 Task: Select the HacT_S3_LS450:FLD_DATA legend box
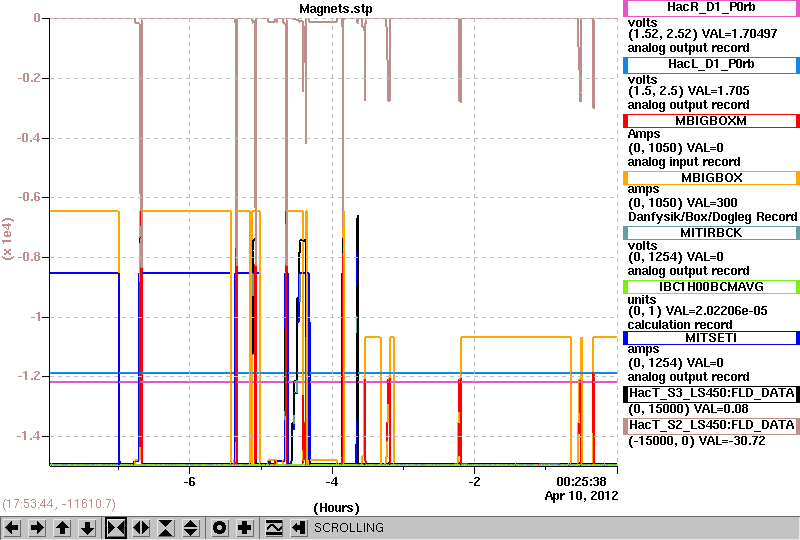point(711,393)
